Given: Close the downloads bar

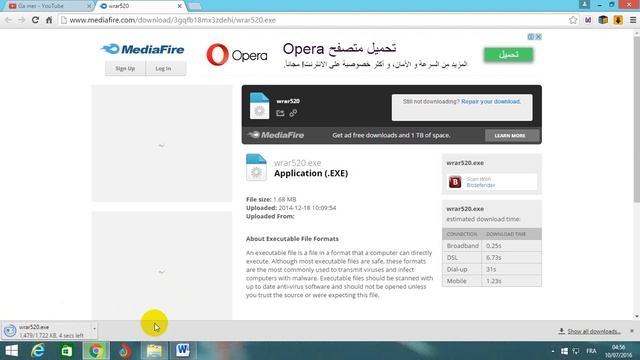Looking at the screenshot, I should click(632, 331).
